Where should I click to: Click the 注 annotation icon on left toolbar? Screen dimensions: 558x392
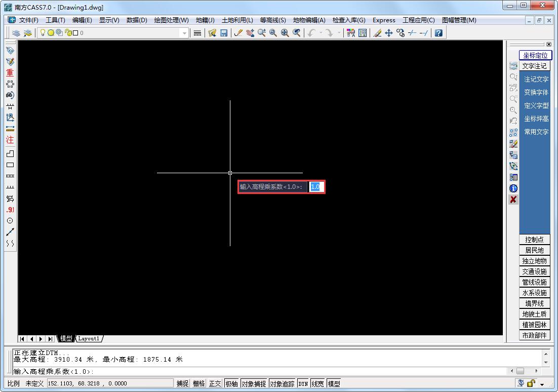point(10,140)
